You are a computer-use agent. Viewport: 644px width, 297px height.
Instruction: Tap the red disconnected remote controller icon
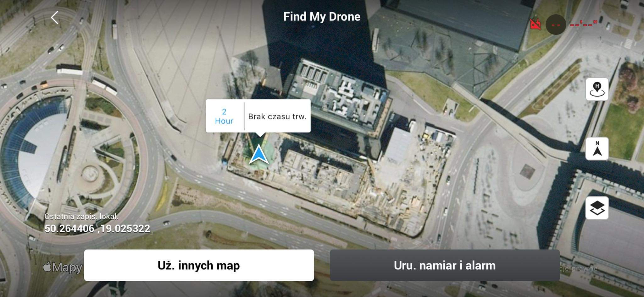click(535, 24)
